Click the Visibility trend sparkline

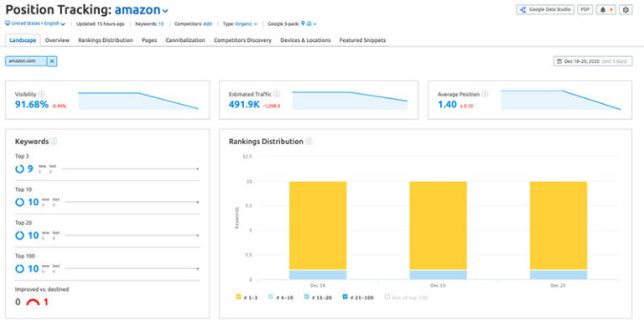(138, 101)
